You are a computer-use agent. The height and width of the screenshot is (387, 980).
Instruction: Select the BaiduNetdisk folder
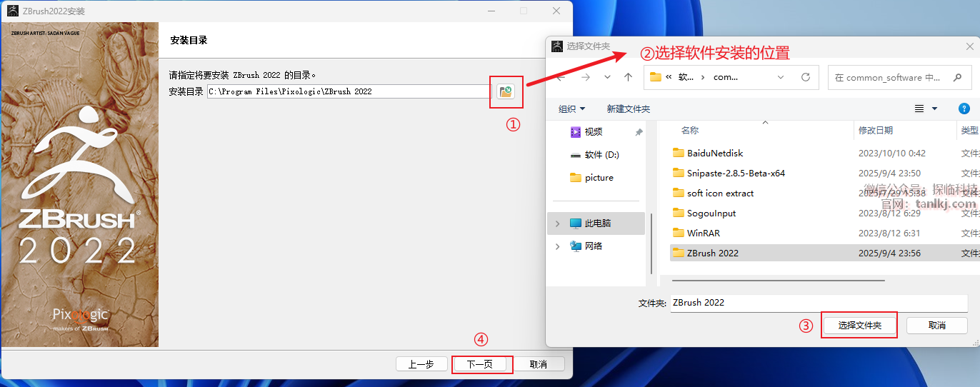(x=715, y=154)
